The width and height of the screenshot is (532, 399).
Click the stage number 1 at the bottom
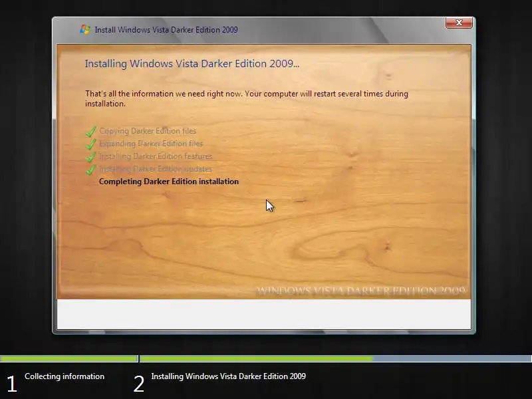(12, 384)
